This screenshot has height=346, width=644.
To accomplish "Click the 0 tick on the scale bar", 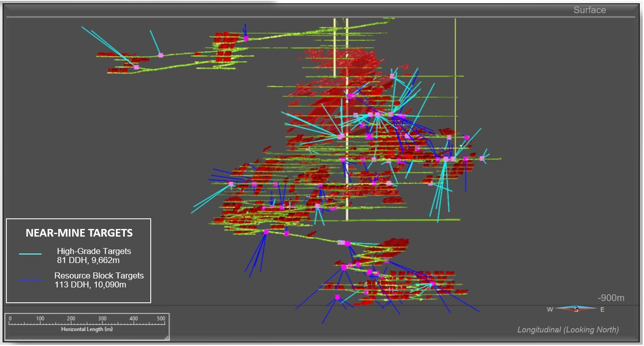I will 10,318.
